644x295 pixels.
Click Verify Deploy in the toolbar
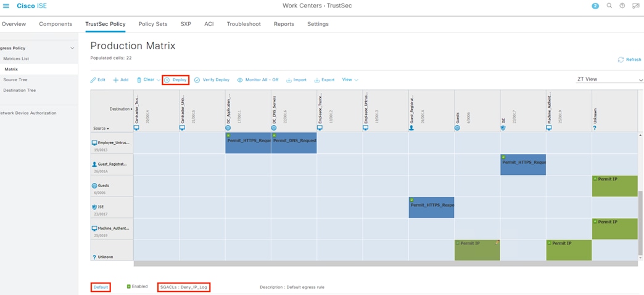click(x=212, y=80)
